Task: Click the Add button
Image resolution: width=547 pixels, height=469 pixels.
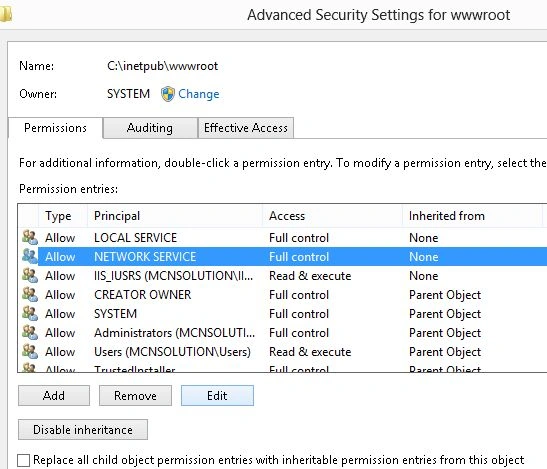Action: tap(54, 395)
